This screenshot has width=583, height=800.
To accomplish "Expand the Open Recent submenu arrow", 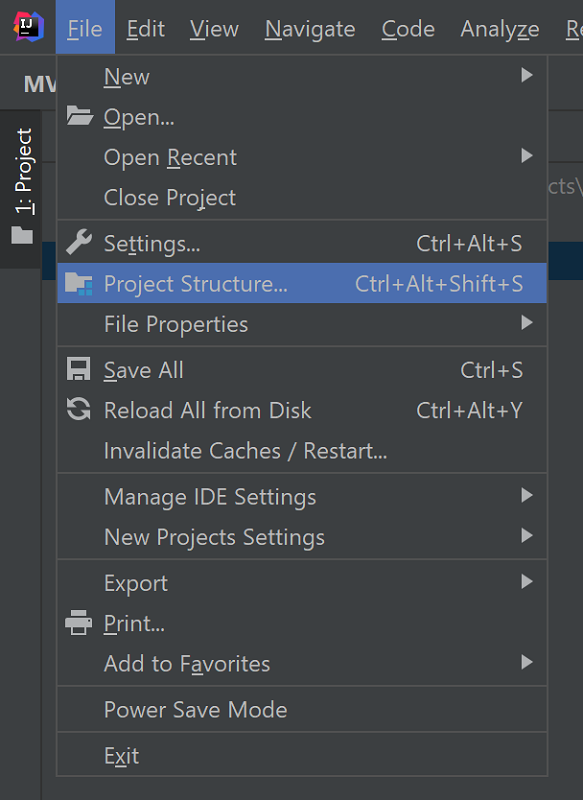I will coord(527,156).
